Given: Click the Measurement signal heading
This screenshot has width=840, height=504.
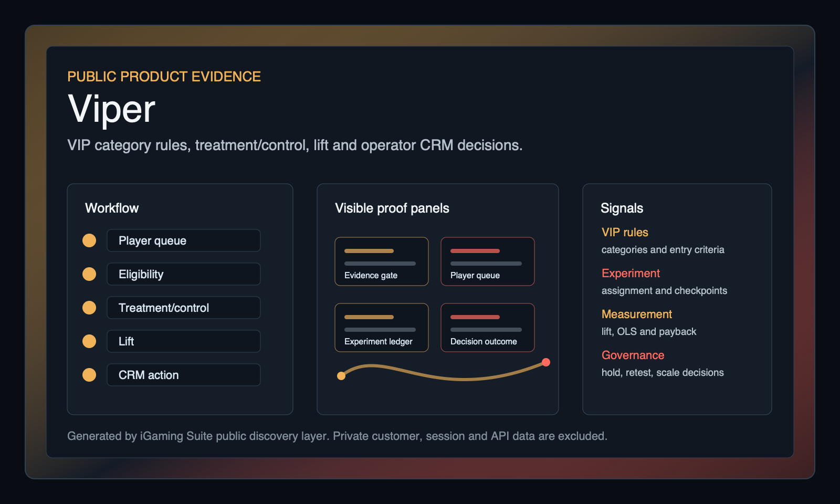Looking at the screenshot, I should pos(637,314).
